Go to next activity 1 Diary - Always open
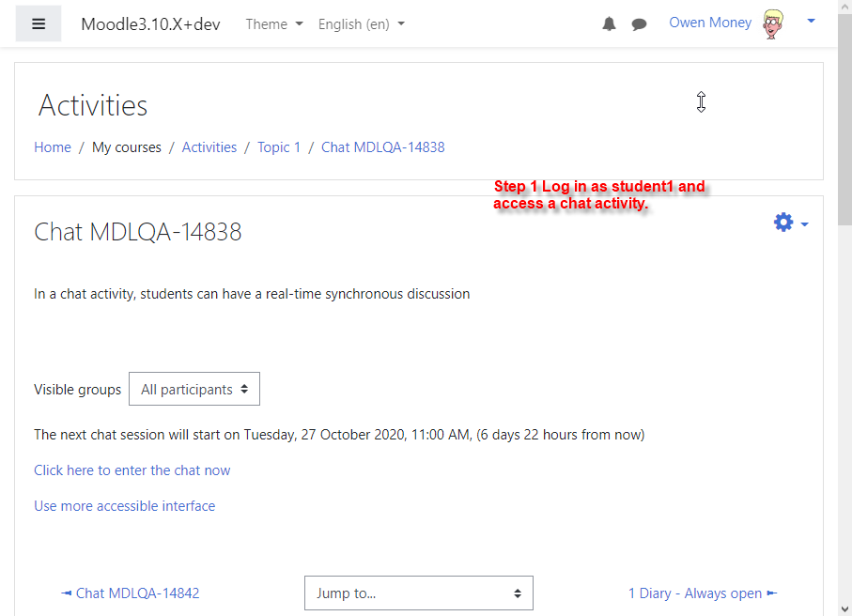 703,593
